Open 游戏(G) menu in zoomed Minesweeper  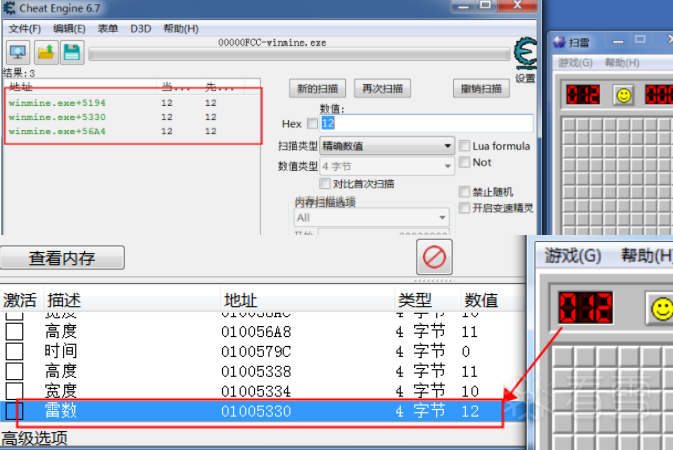[x=573, y=255]
